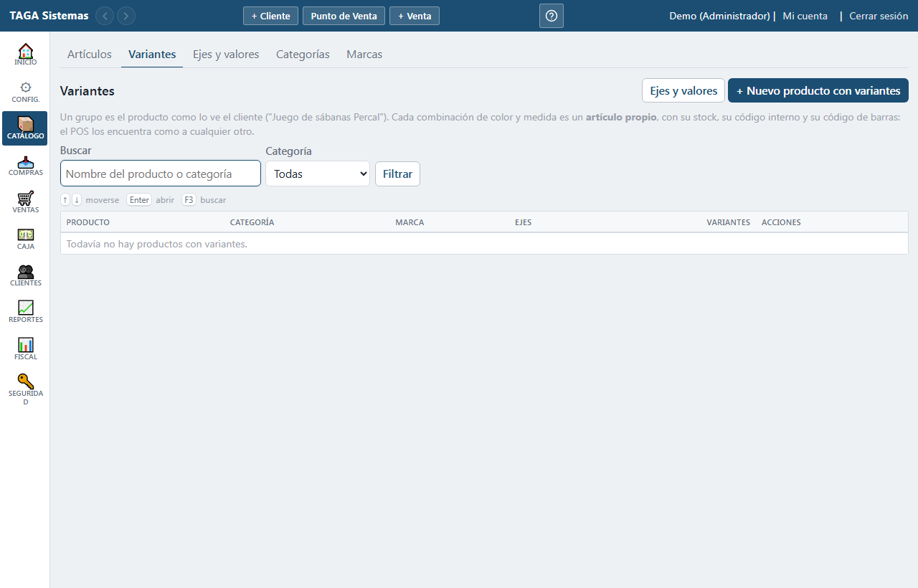
Task: Open Seguridad key icon
Action: pos(25,381)
